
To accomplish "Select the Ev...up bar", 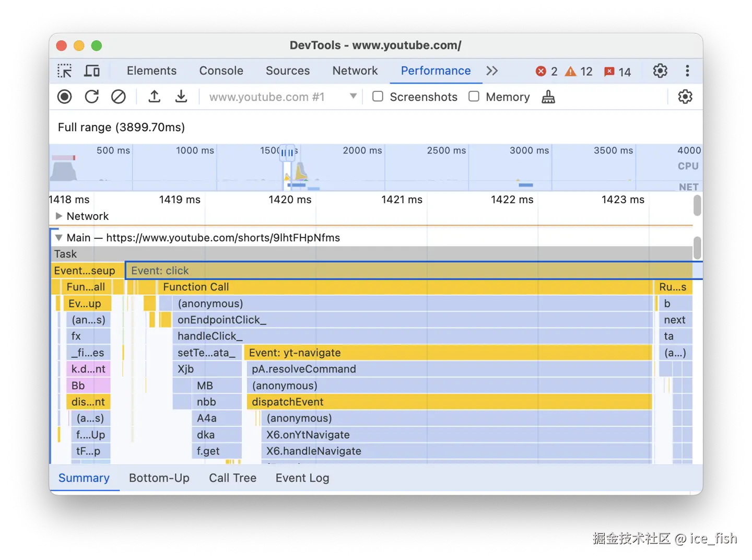I will click(x=87, y=304).
